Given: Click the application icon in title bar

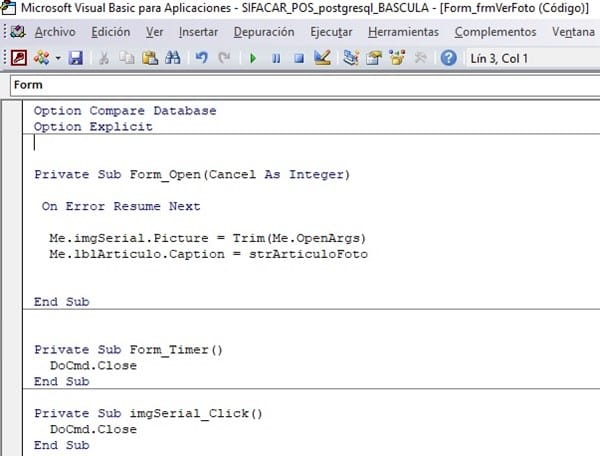Looking at the screenshot, I should click(x=8, y=8).
